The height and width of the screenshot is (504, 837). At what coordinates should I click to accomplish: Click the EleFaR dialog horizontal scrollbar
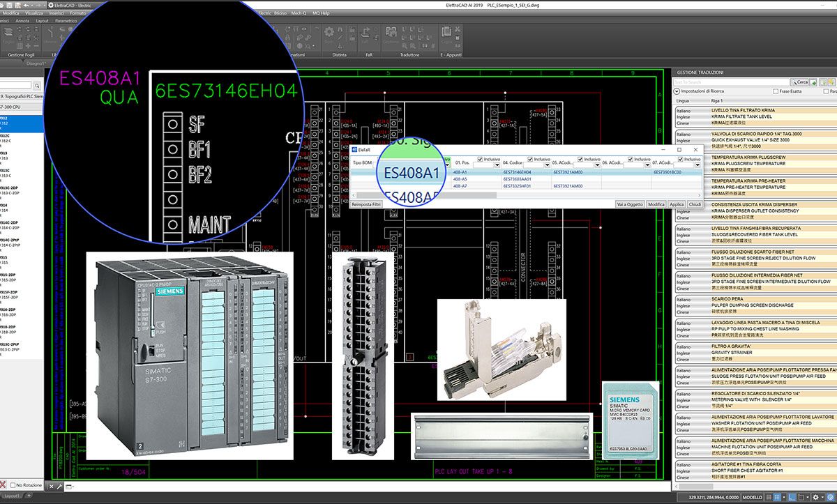tap(528, 196)
